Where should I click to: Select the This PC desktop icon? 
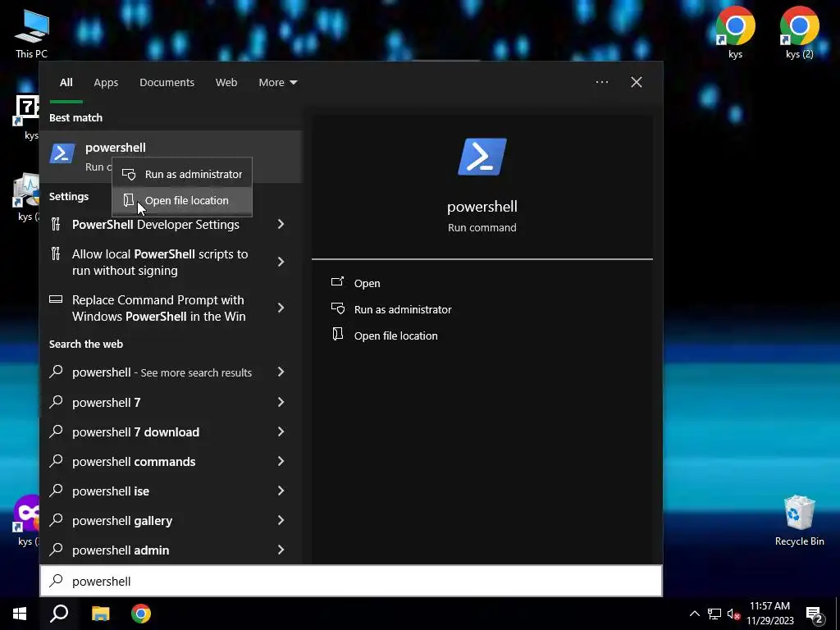pos(32,33)
